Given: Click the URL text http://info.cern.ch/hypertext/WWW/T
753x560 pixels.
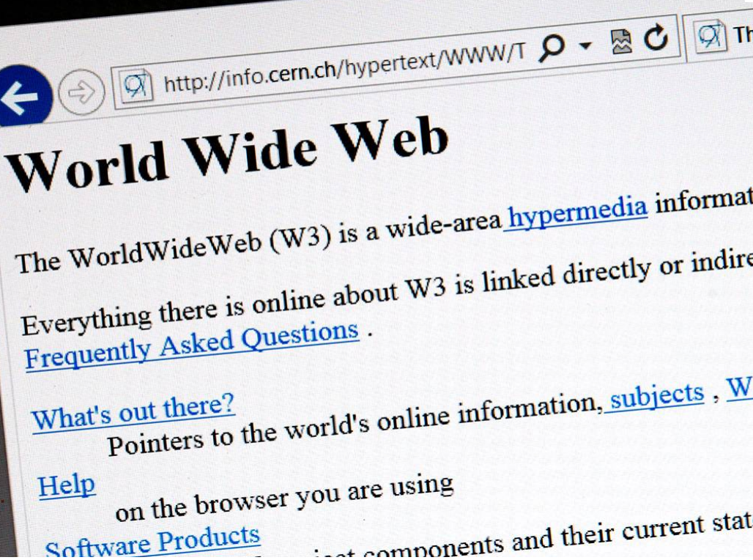Looking at the screenshot, I should click(344, 69).
